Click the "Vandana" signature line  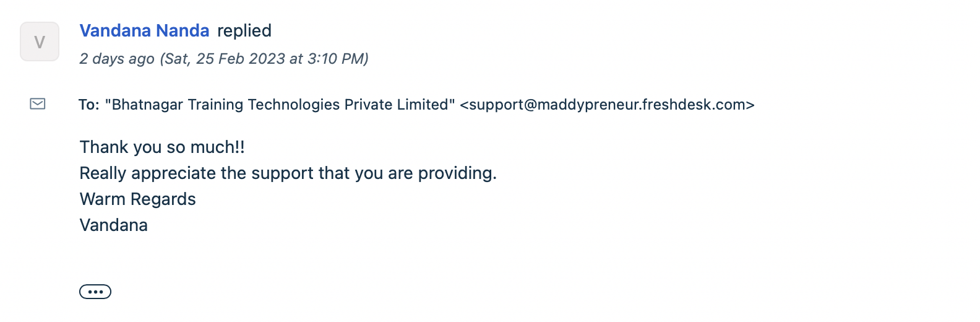point(114,225)
